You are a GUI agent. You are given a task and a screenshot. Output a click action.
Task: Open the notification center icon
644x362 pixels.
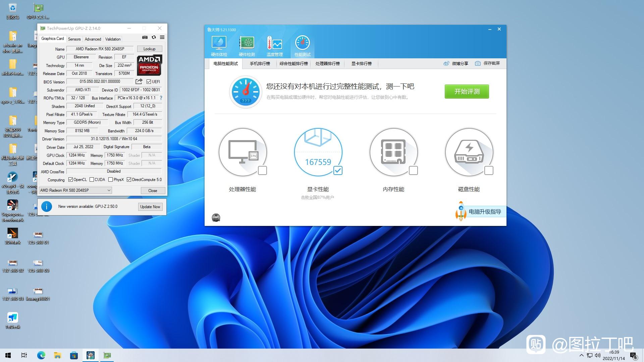click(633, 356)
